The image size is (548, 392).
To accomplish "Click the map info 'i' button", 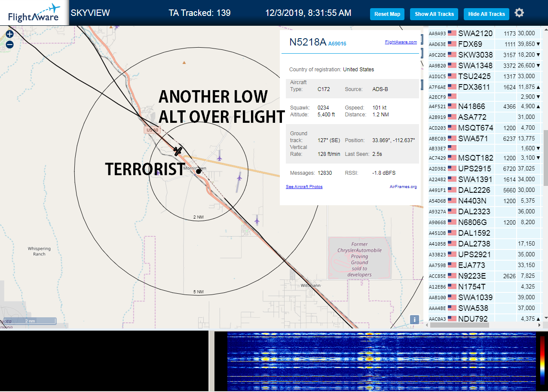I will [x=414, y=319].
